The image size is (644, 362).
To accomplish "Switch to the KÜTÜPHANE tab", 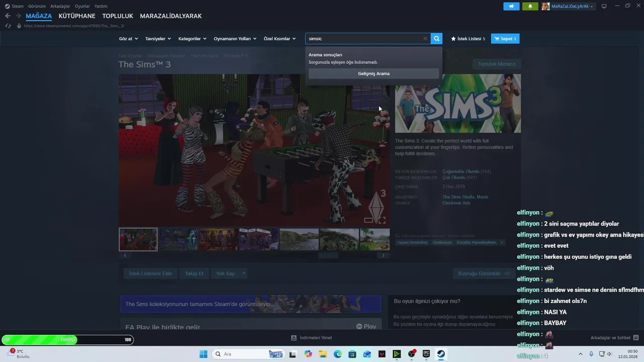I will [x=77, y=16].
